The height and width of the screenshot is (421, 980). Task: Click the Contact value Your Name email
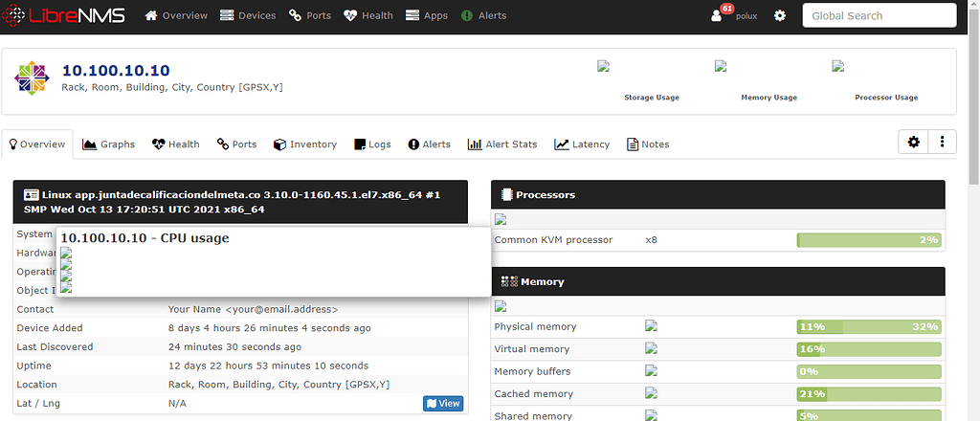(x=253, y=309)
